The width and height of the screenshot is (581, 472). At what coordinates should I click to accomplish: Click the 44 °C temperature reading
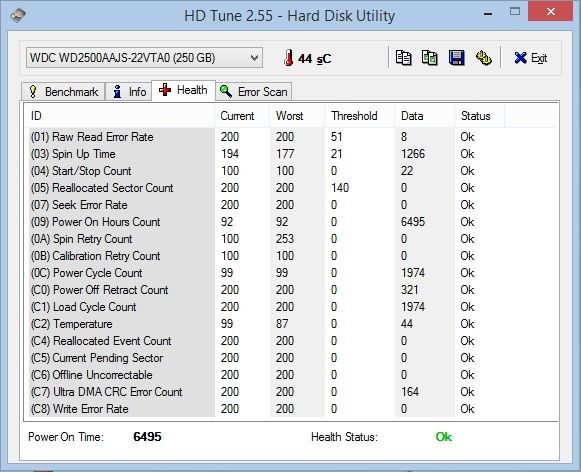[315, 59]
